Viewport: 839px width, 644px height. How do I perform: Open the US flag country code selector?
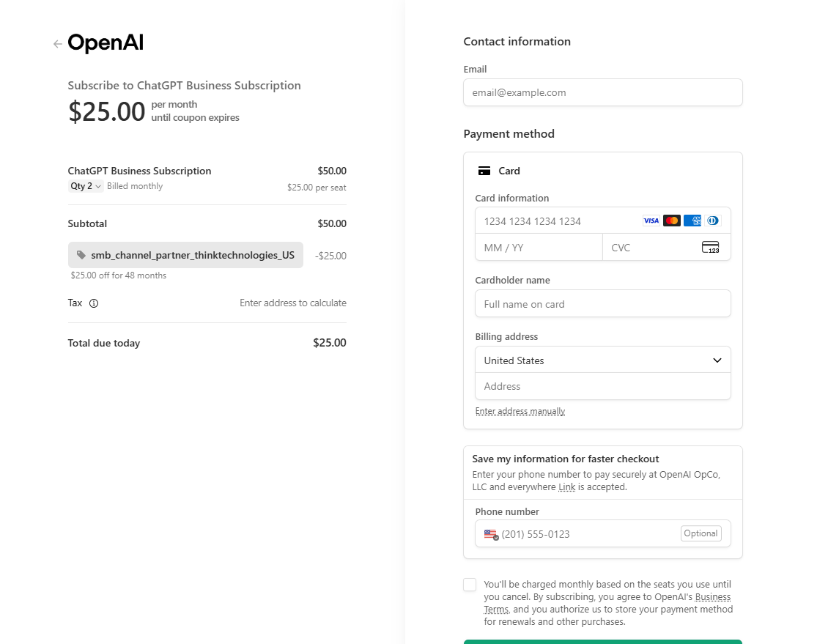point(491,534)
